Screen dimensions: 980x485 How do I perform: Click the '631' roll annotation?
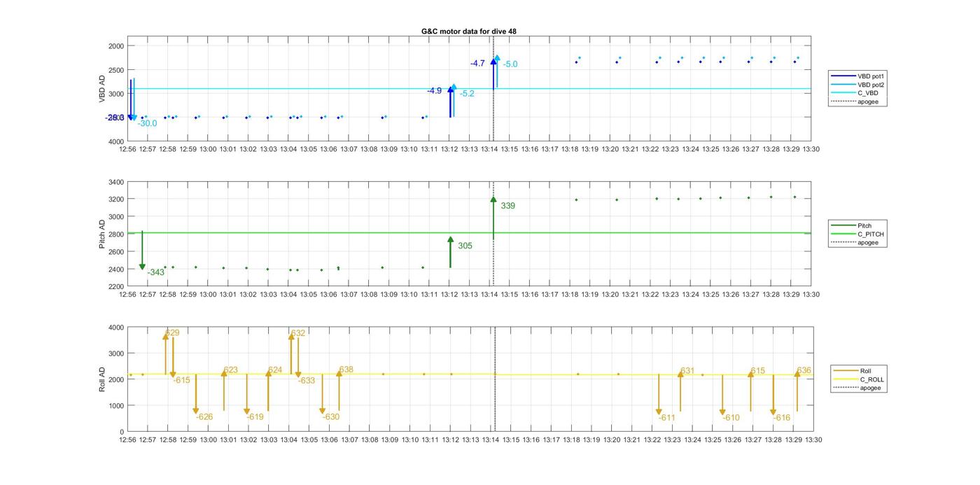[x=687, y=371]
